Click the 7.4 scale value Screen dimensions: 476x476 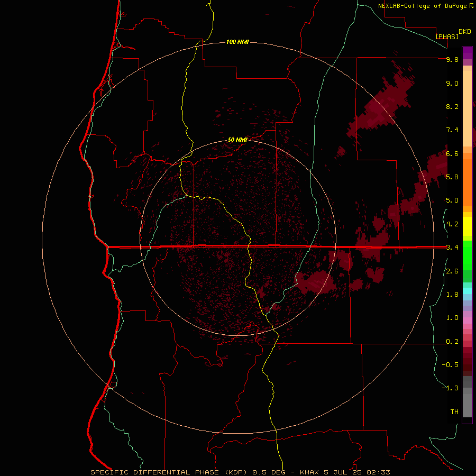[452, 130]
